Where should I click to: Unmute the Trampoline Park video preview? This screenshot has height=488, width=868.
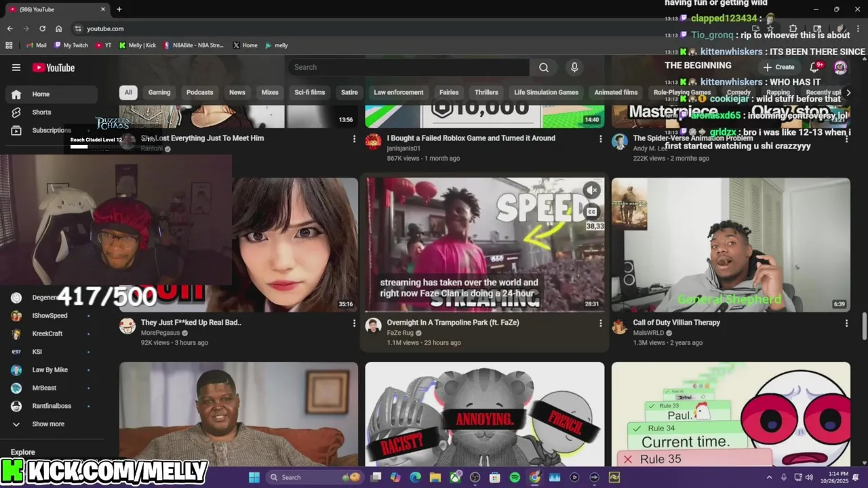(592, 190)
